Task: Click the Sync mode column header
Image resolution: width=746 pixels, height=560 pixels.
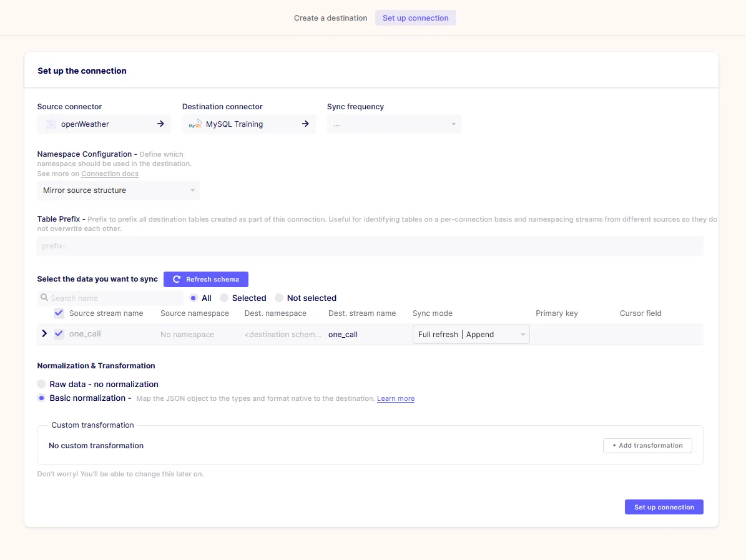Action: [433, 313]
